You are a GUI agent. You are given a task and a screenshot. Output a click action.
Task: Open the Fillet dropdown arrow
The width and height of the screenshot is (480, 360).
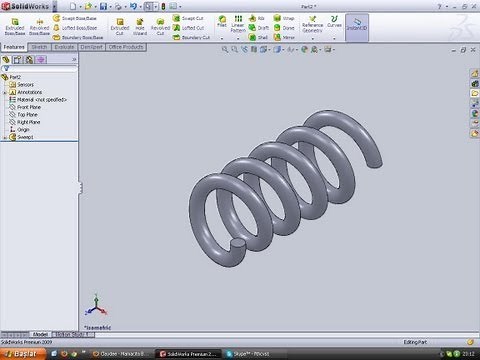pyautogui.click(x=222, y=38)
